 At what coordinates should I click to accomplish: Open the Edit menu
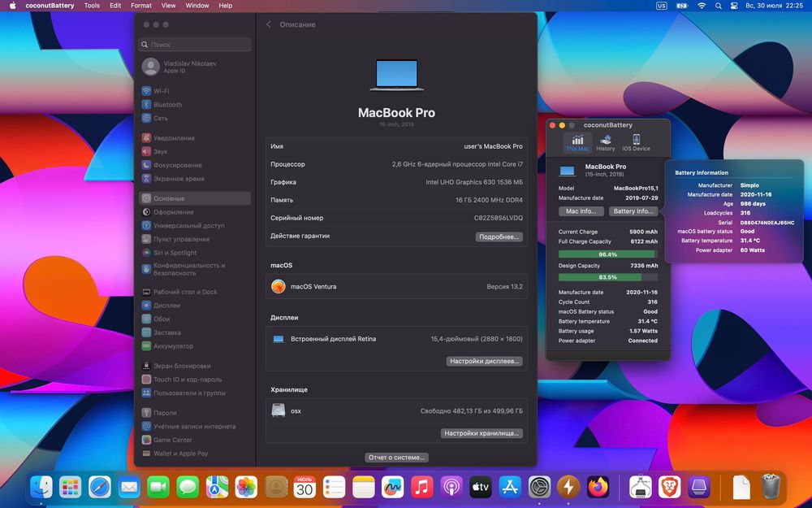click(x=115, y=6)
